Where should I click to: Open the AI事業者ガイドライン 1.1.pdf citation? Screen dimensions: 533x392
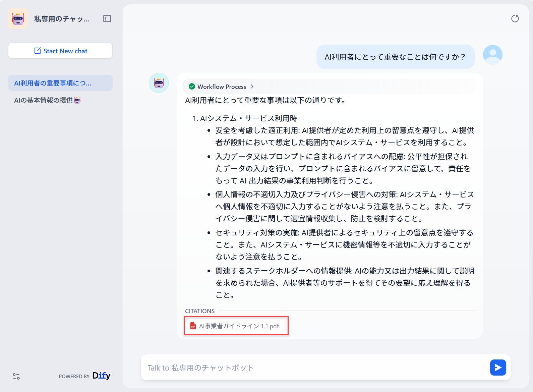coord(236,326)
